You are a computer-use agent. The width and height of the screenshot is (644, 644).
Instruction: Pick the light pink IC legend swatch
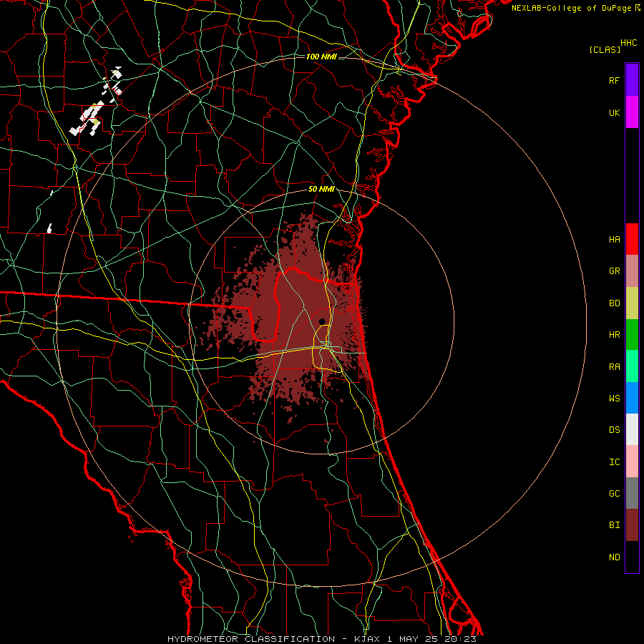[632, 462]
